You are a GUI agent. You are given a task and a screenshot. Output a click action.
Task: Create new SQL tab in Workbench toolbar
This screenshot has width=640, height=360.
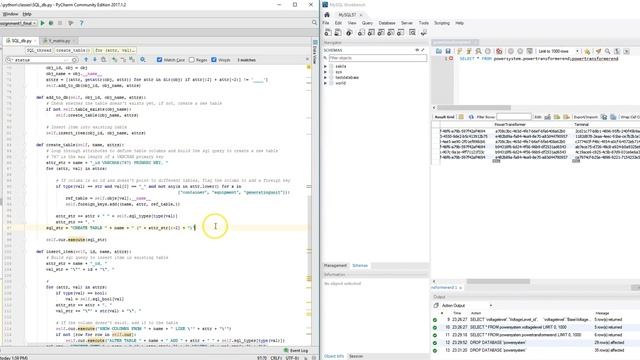(x=328, y=32)
